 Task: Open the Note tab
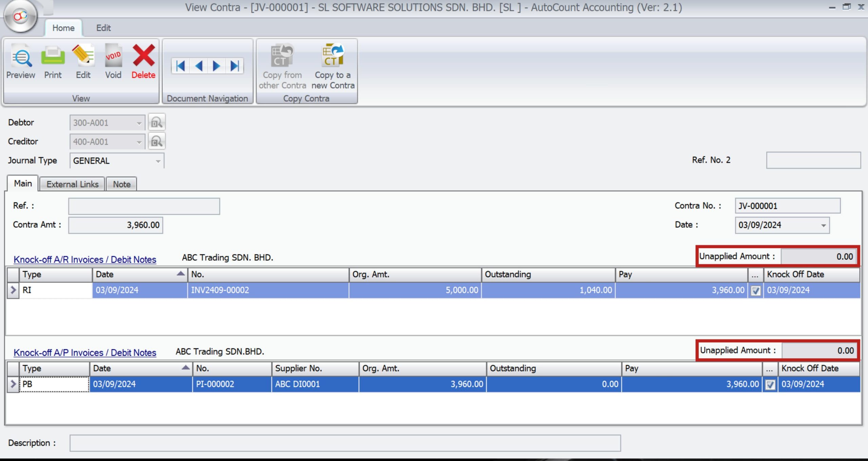click(121, 184)
